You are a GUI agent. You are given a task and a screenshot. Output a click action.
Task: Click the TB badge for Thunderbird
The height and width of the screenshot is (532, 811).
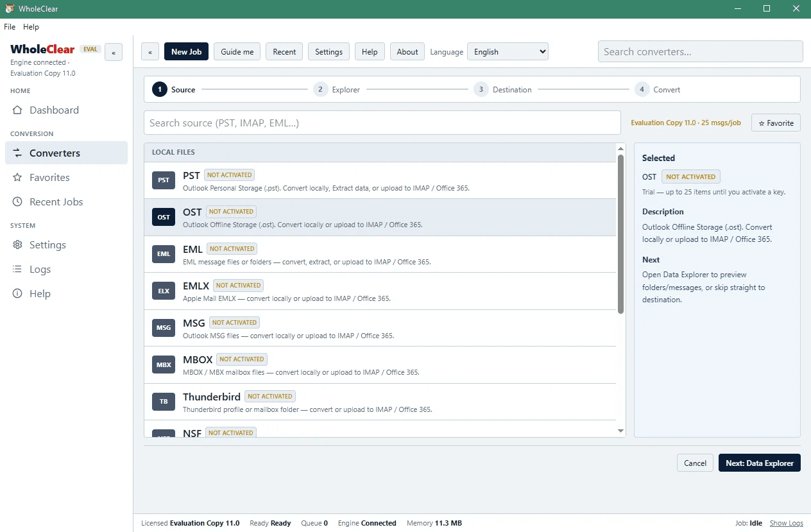tap(164, 402)
